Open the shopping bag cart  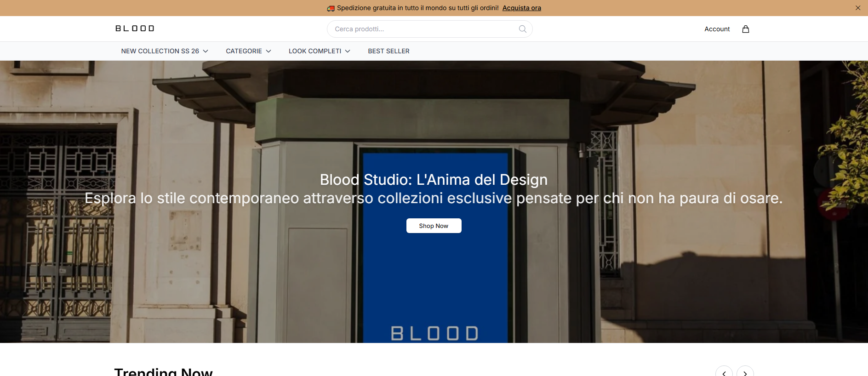(746, 29)
